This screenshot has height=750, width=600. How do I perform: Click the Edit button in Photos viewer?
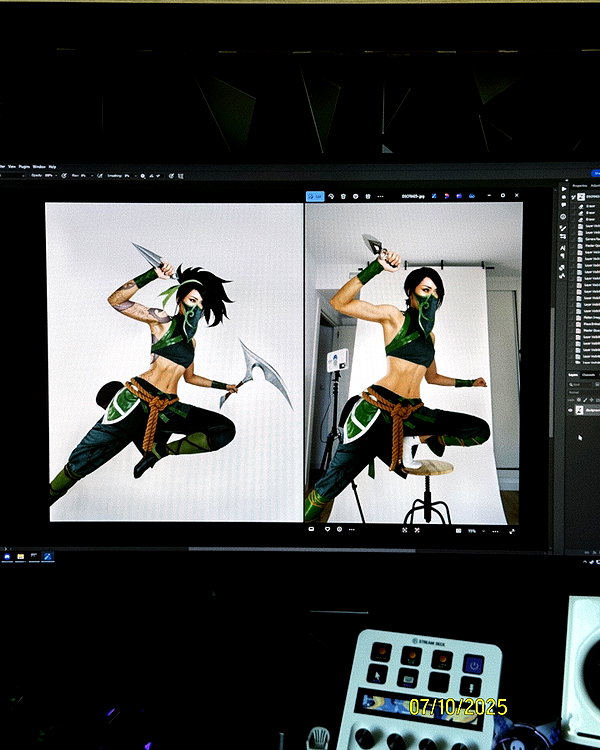pos(315,196)
